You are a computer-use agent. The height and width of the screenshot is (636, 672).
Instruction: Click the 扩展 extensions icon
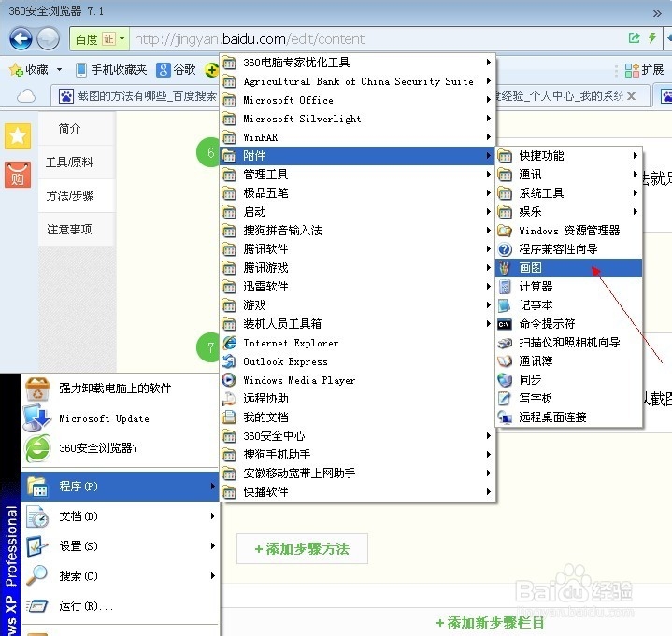[x=632, y=70]
